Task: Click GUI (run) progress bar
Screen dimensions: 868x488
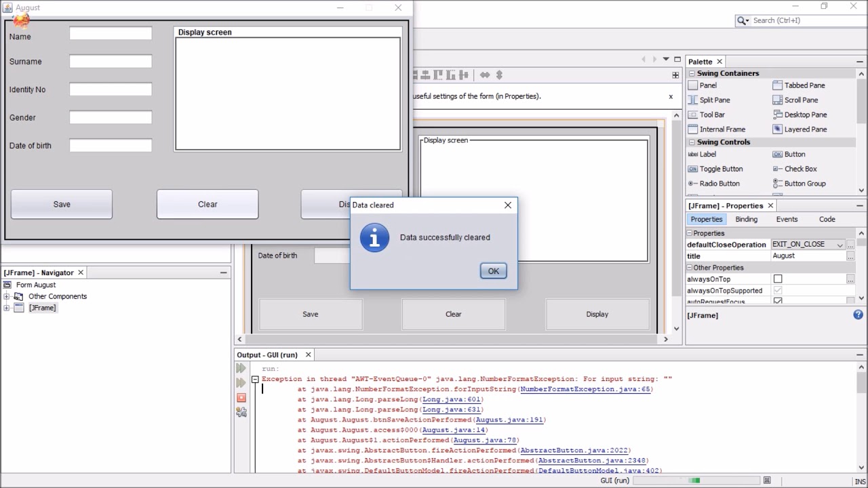Action: pos(697,481)
